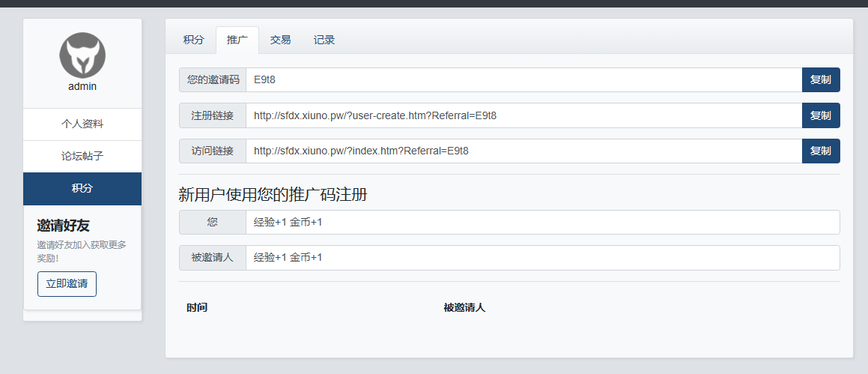Click the invitation code input field

click(x=523, y=79)
